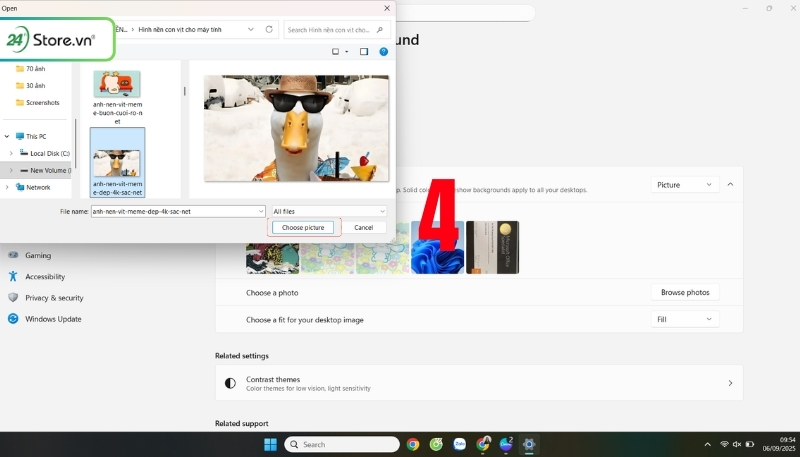The image size is (800, 457).
Task: Open the Screenshots folder
Action: 43,102
